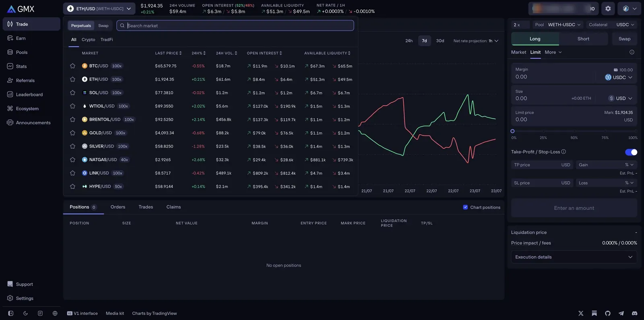Open the Size unit USD dropdown

click(620, 98)
